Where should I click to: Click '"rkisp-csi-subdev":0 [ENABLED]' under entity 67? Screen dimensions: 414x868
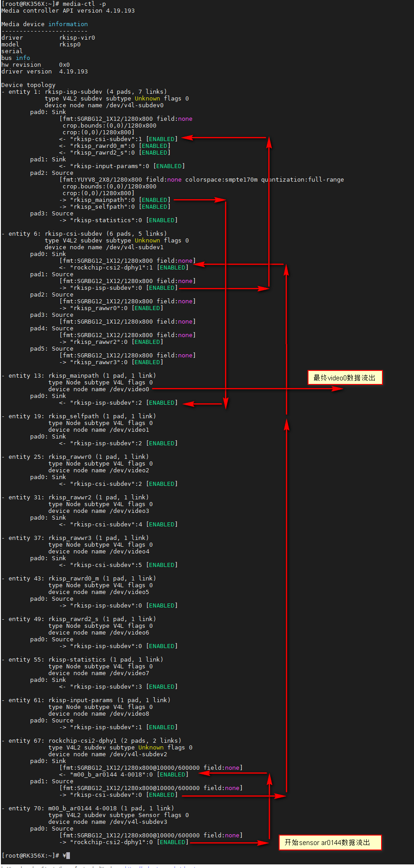124,795
